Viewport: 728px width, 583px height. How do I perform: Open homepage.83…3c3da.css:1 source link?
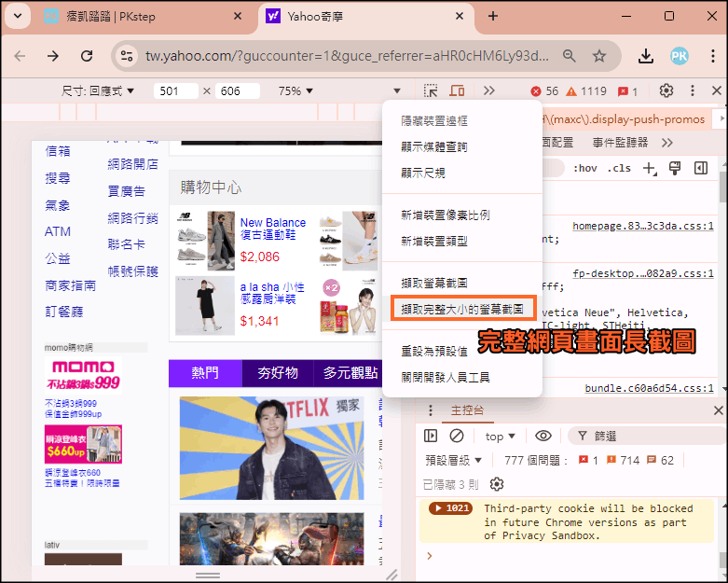coord(642,227)
